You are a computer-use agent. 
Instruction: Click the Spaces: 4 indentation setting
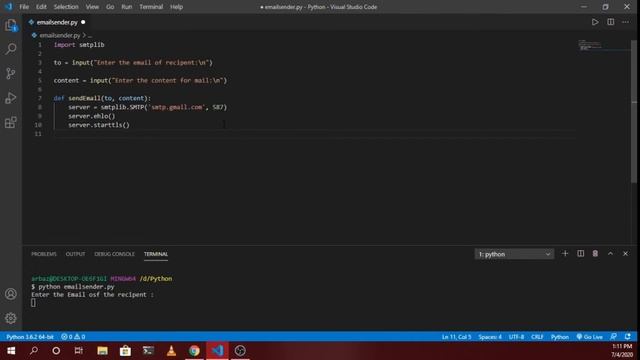490,337
